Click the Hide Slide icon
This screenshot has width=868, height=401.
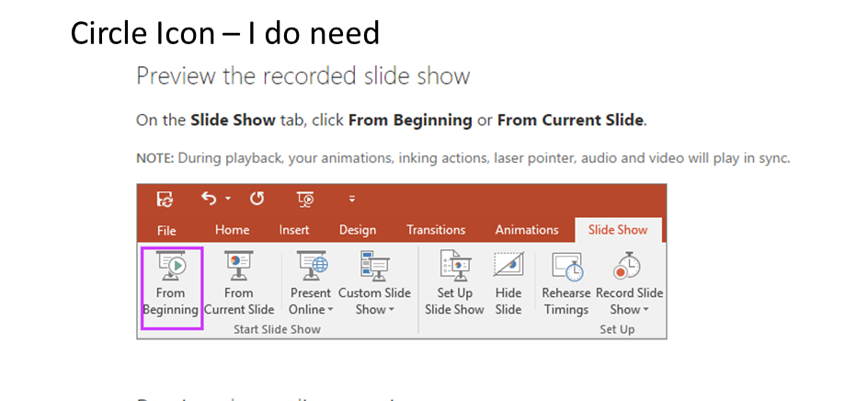[508, 265]
